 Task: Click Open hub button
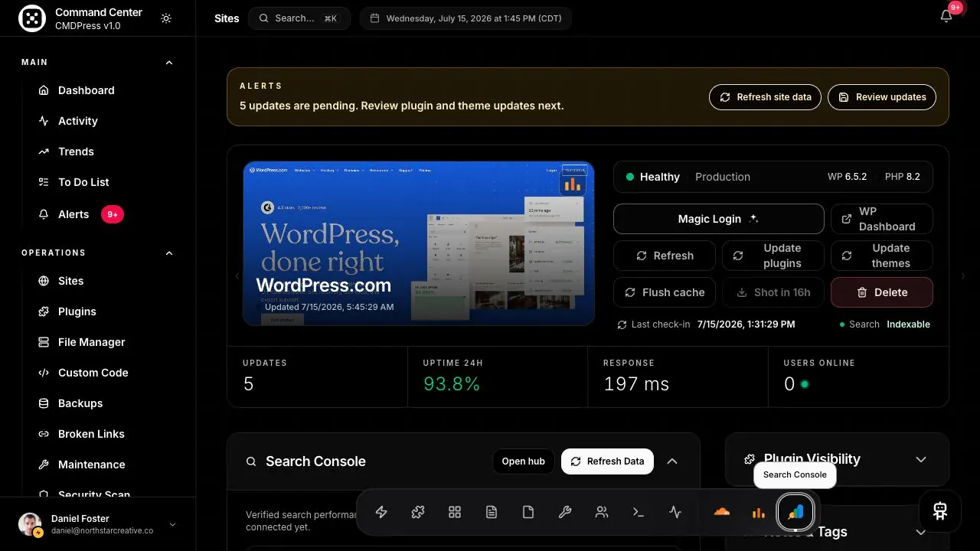point(524,461)
